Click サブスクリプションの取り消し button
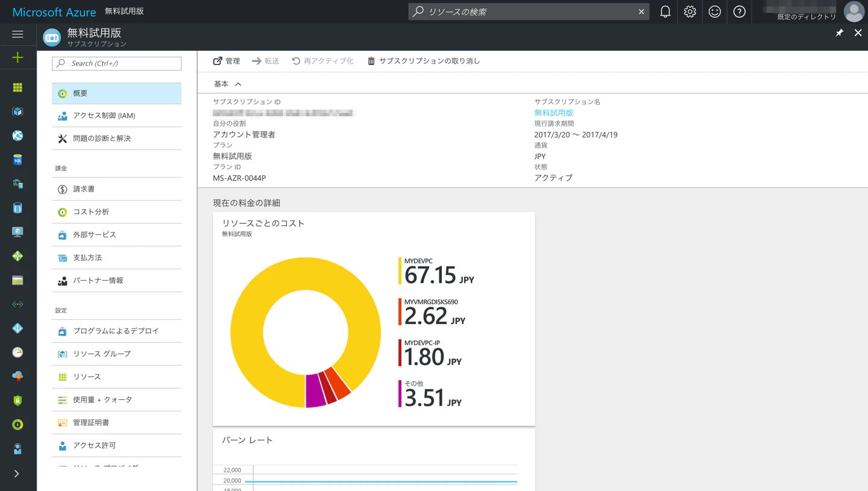868x491 pixels. click(x=424, y=61)
